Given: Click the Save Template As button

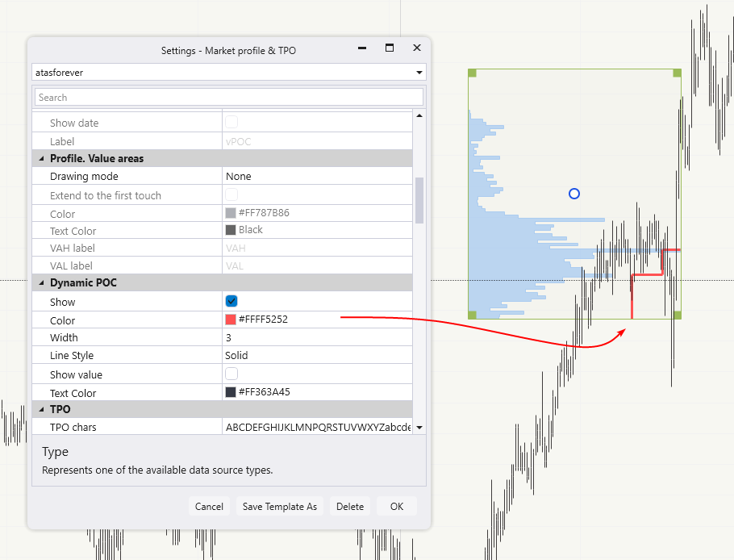Looking at the screenshot, I should pyautogui.click(x=279, y=507).
